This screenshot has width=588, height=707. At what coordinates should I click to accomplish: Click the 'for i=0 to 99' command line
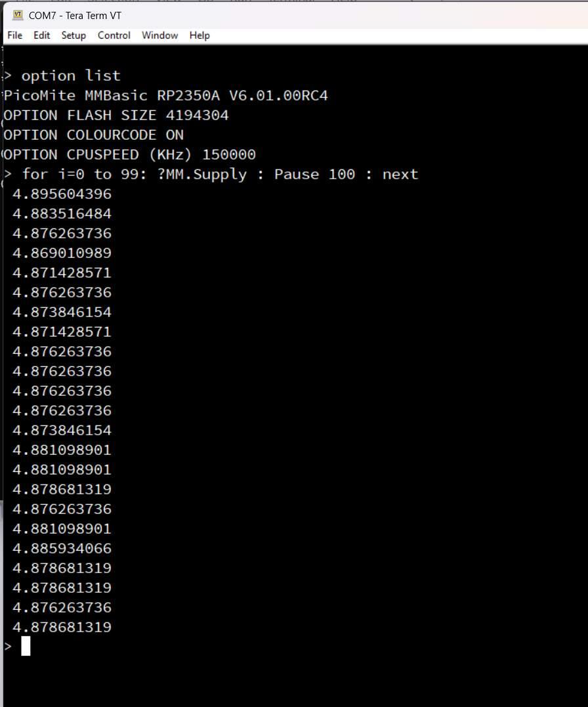pyautogui.click(x=220, y=175)
